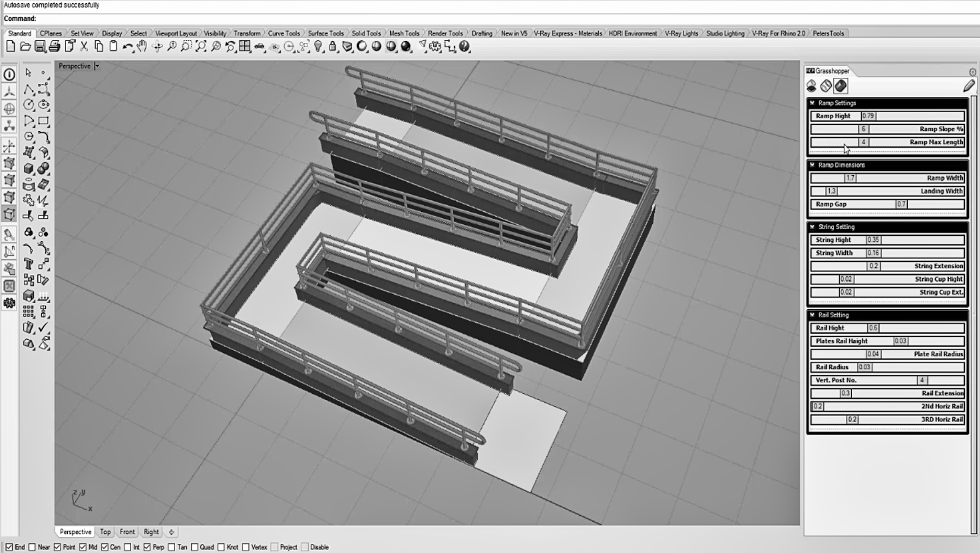The height and width of the screenshot is (553, 980).
Task: Select the Rotate View icon in the toolbar
Action: point(157,46)
